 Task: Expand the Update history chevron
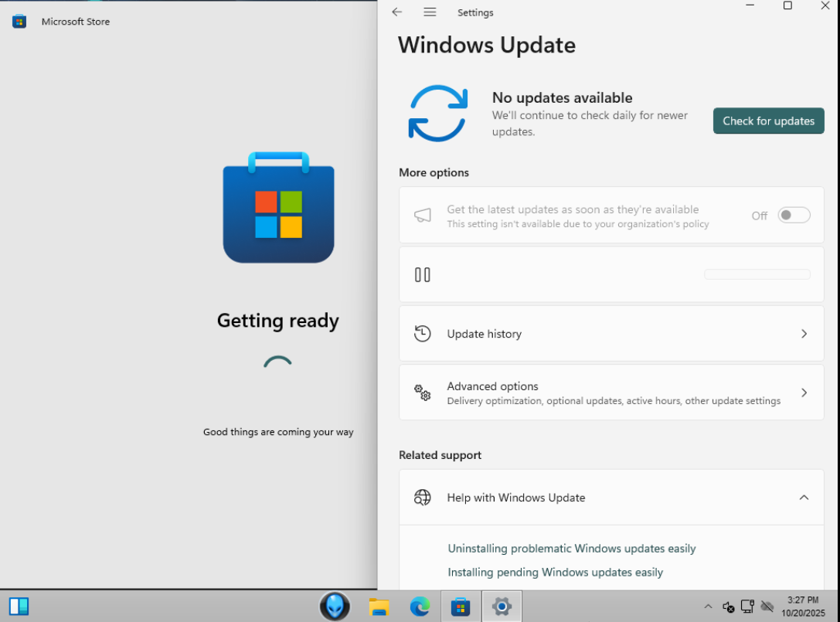[804, 334]
